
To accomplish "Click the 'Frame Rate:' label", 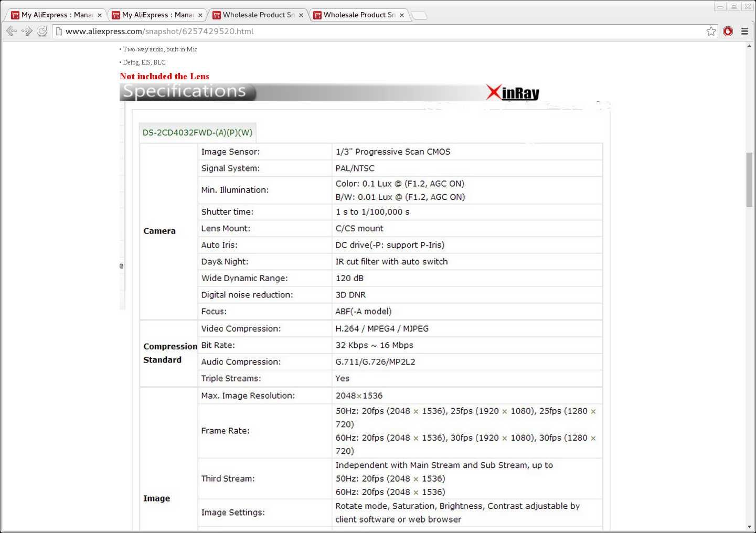I will [226, 431].
